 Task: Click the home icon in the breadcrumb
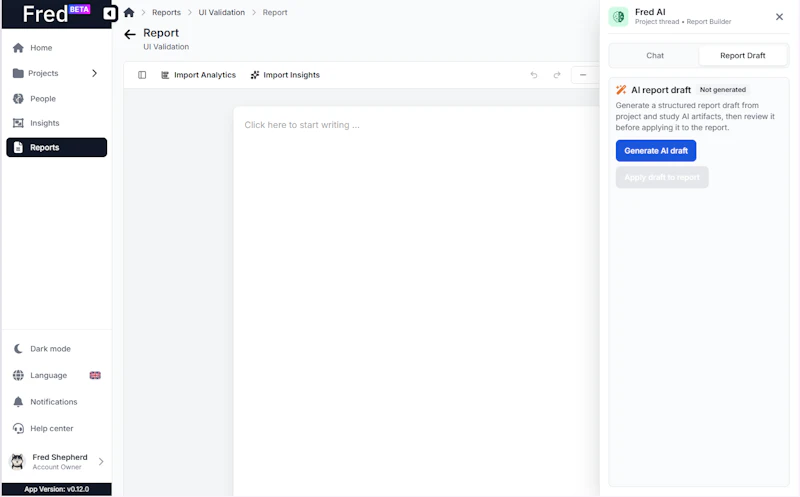129,12
